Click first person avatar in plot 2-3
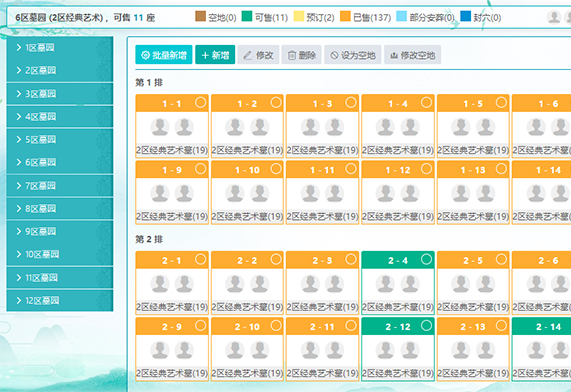This screenshot has width=571, height=392. click(x=310, y=283)
